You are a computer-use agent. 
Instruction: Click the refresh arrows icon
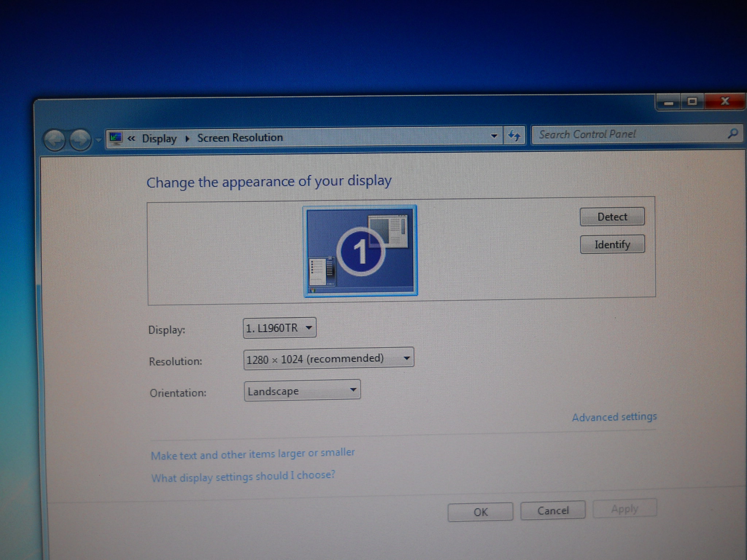(x=514, y=136)
